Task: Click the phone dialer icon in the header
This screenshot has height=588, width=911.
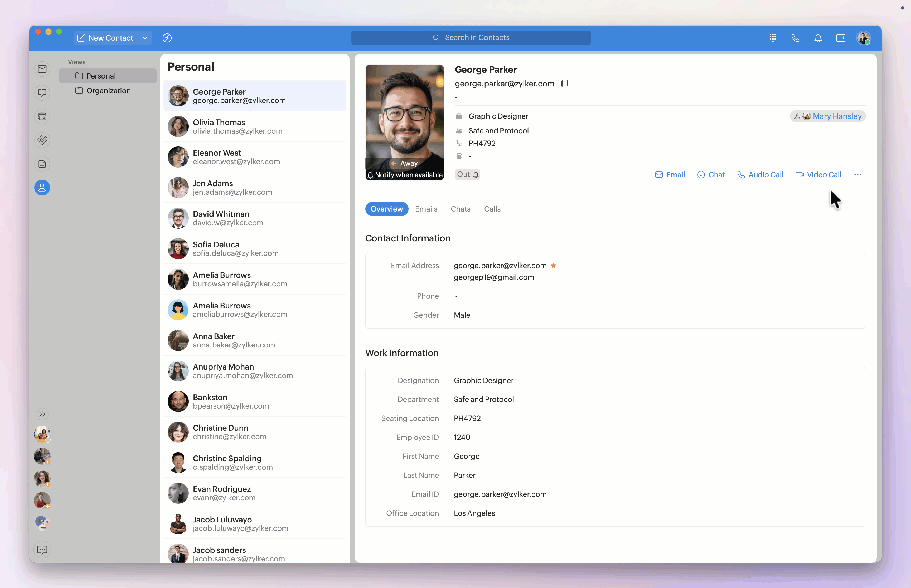Action: pyautogui.click(x=795, y=38)
